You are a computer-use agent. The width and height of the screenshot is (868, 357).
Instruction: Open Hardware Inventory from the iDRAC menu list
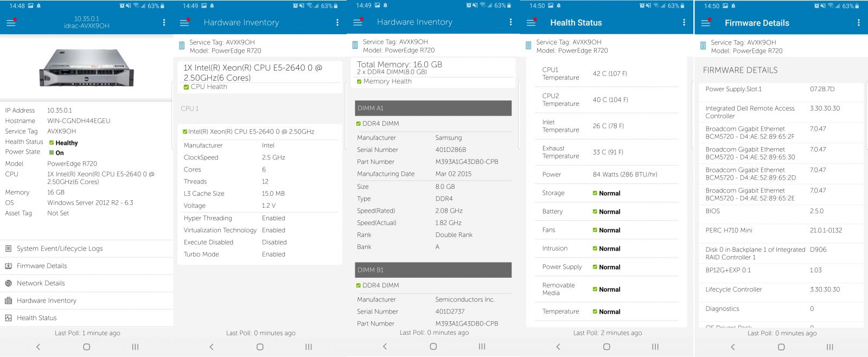(87, 301)
